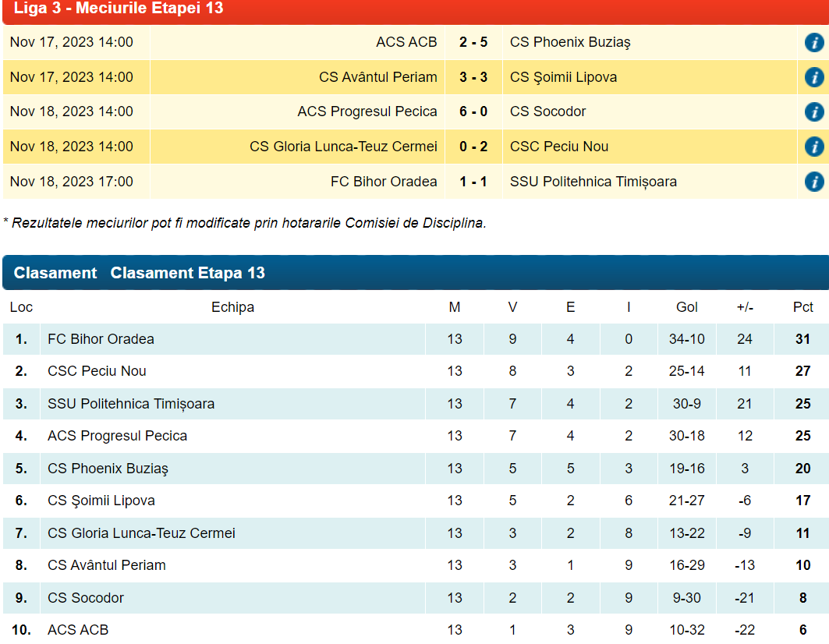Click CS Șoimii Lipova in standings table
This screenshot has height=644, width=829.
101,501
